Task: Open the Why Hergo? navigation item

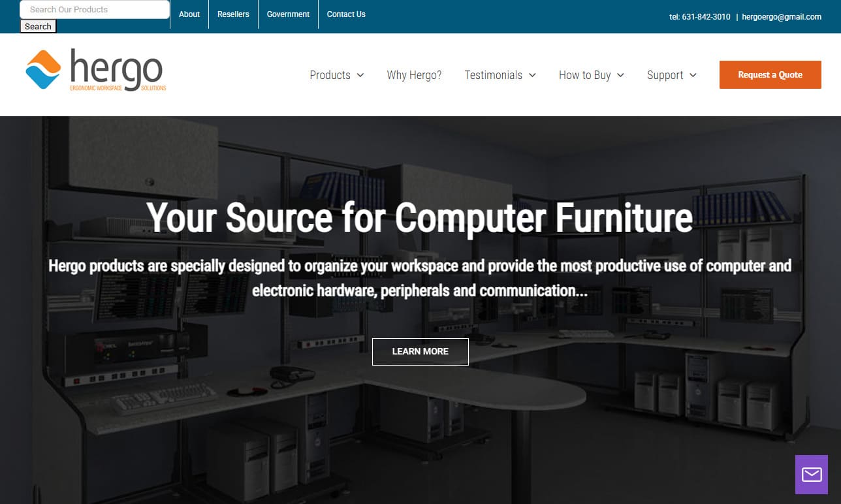Action: click(414, 74)
